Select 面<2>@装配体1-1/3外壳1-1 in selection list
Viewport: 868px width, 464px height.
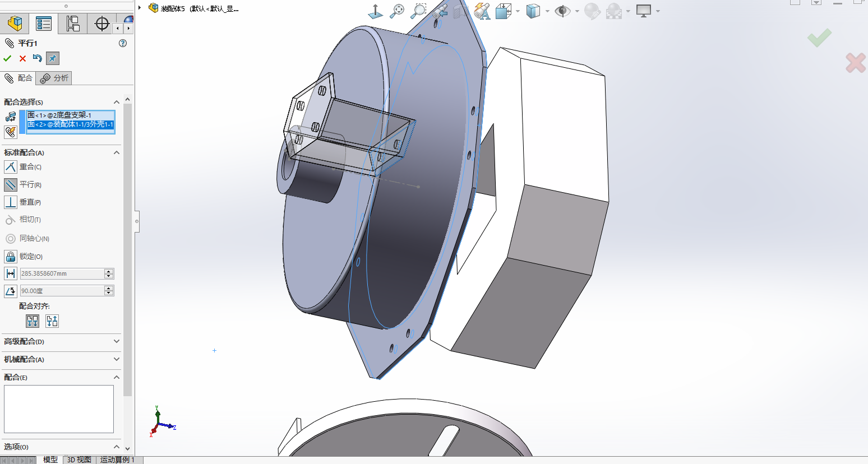point(71,124)
